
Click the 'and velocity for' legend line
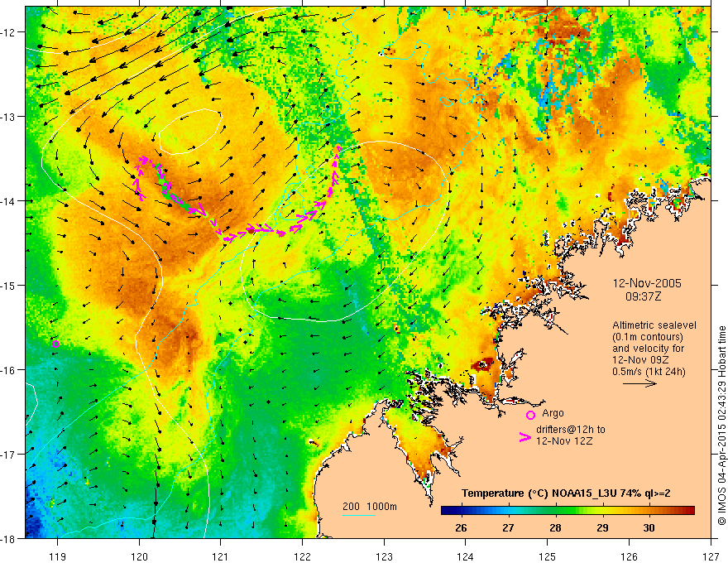(642, 349)
